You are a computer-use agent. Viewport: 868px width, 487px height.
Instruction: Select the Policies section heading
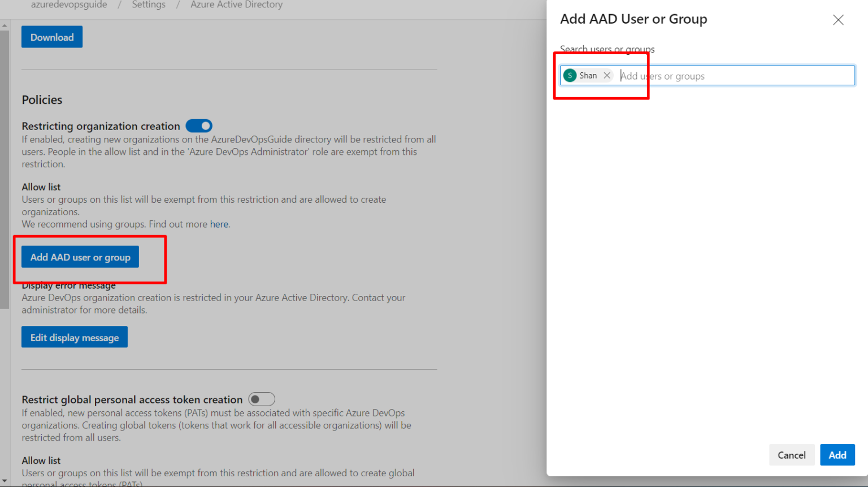42,99
